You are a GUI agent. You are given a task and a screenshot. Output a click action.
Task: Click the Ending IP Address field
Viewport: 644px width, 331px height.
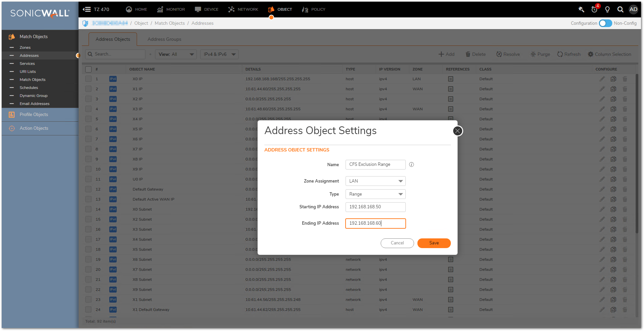[375, 223]
